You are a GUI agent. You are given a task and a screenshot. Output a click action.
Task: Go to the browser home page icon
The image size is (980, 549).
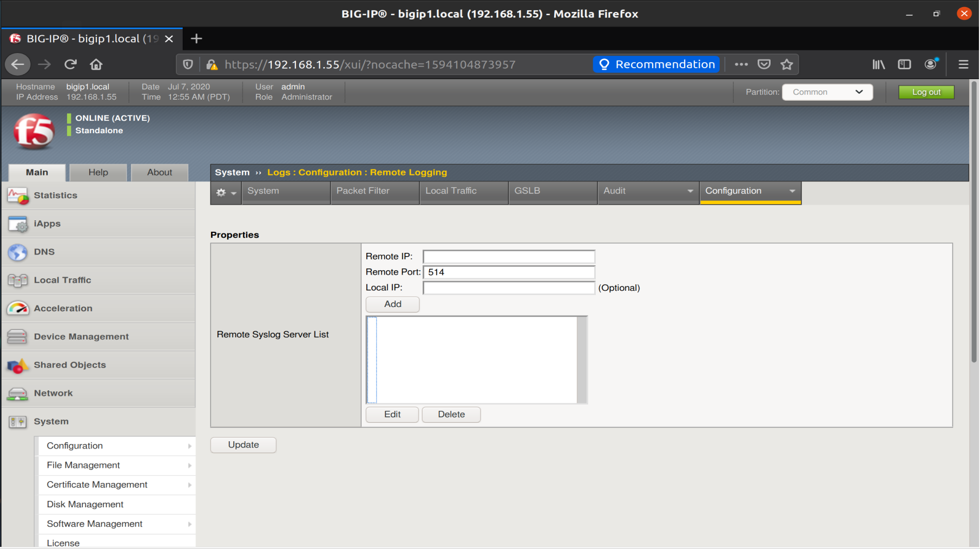[x=96, y=64]
